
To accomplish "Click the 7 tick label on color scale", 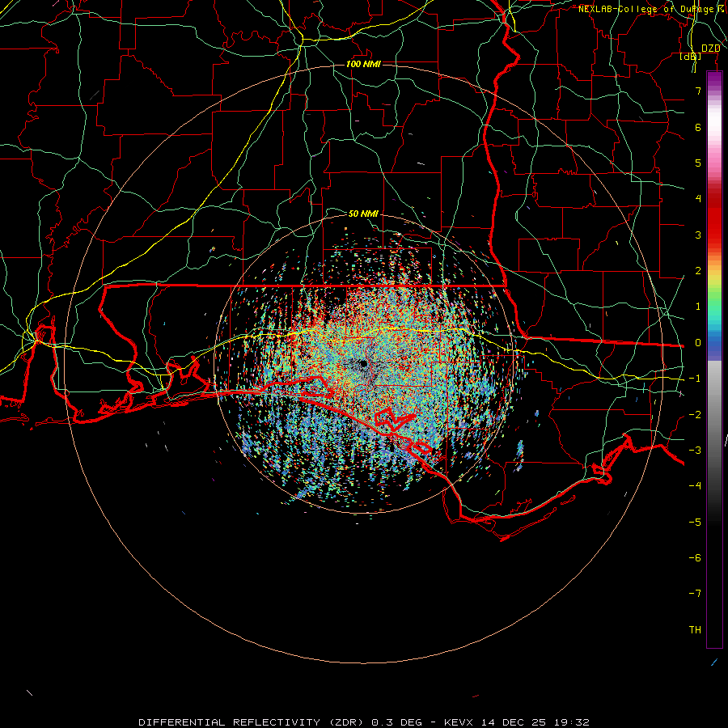I will tap(698, 91).
